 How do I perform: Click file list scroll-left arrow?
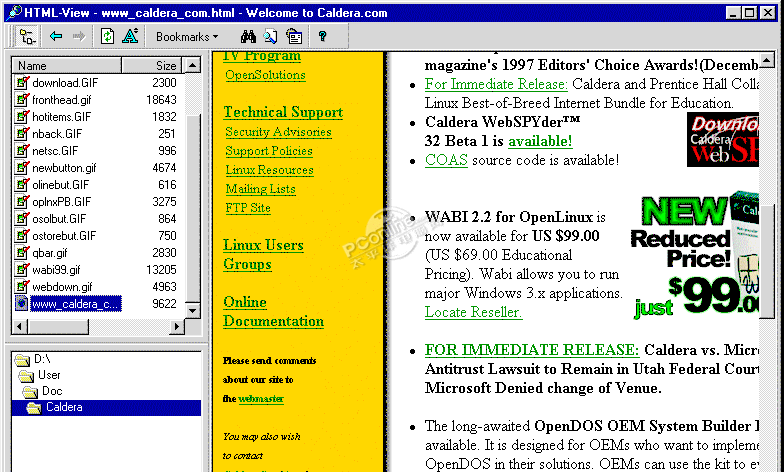pos(20,326)
